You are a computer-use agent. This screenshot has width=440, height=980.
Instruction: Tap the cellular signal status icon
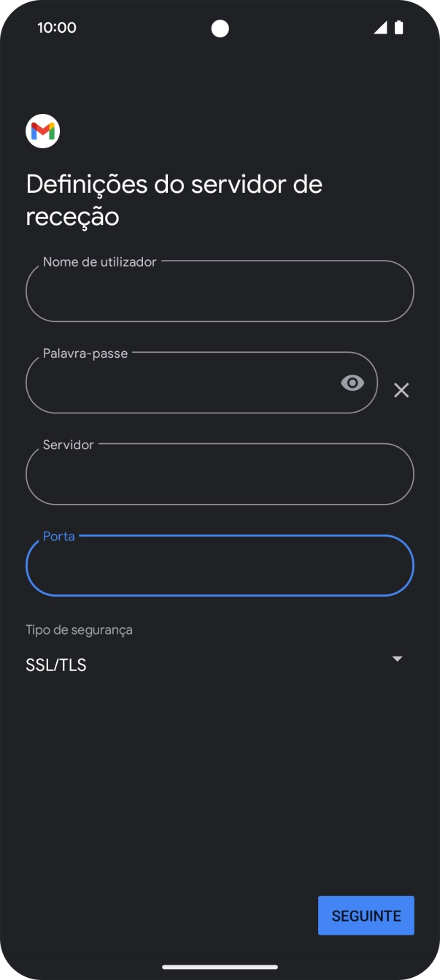380,28
